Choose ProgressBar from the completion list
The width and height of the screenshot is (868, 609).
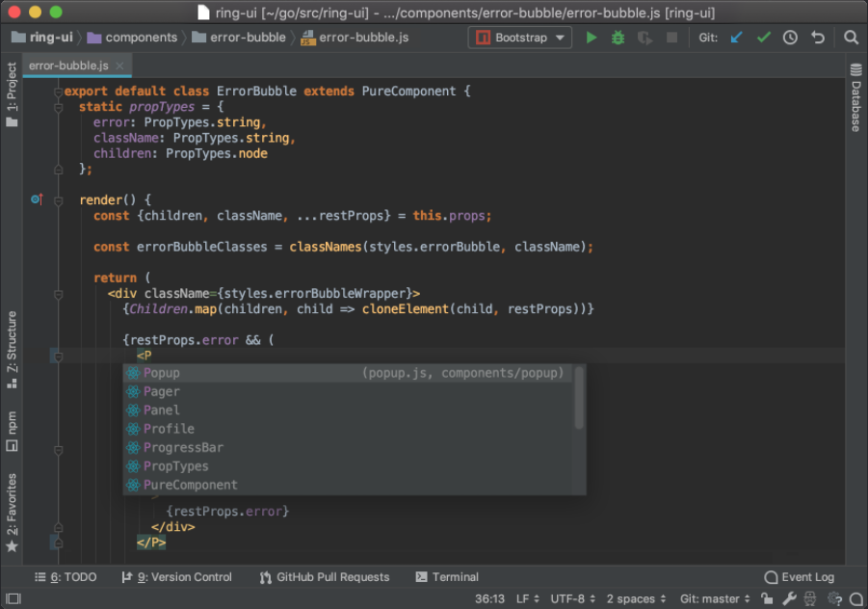coord(183,447)
